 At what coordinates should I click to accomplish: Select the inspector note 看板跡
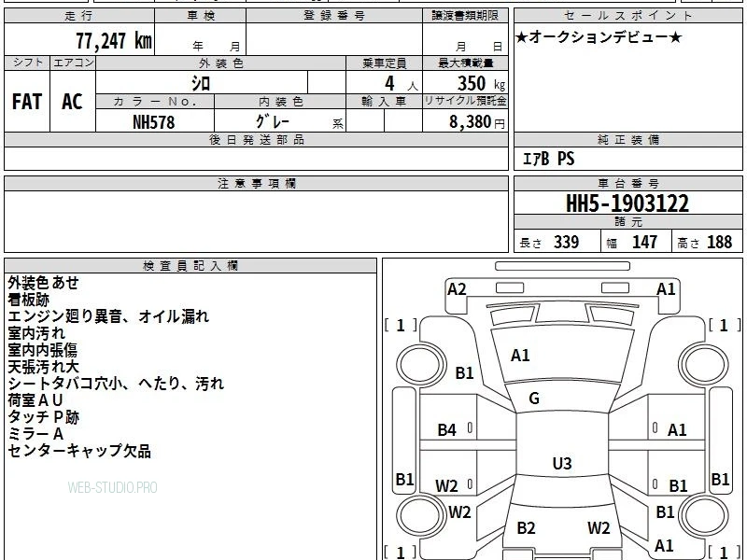tap(29, 300)
